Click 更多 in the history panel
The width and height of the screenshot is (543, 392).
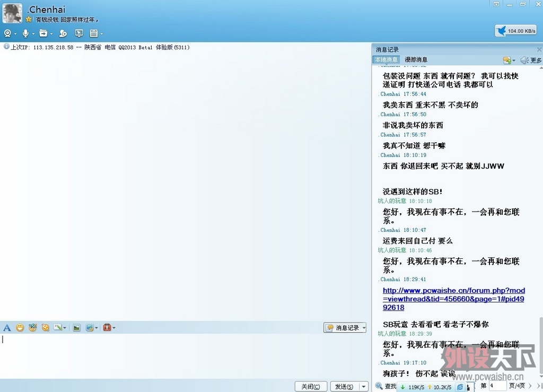(536, 60)
